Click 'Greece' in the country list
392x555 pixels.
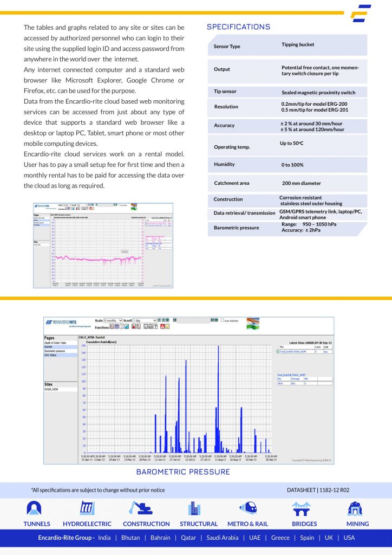280,538
